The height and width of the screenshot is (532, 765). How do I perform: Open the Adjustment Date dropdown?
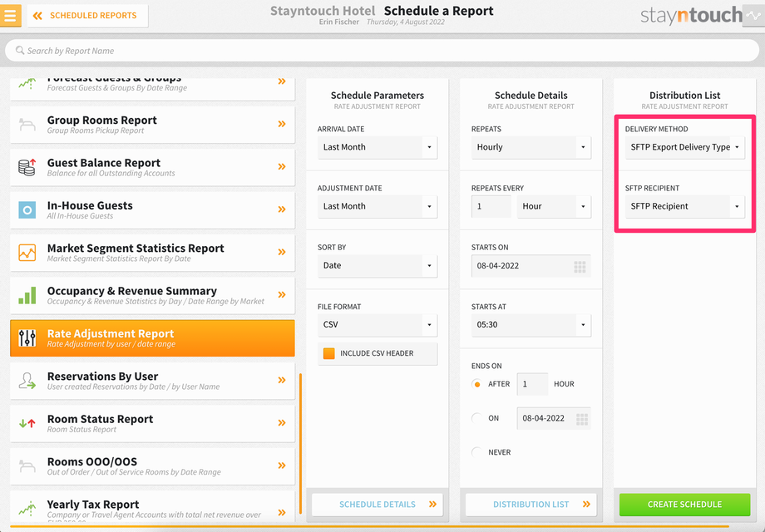click(378, 206)
